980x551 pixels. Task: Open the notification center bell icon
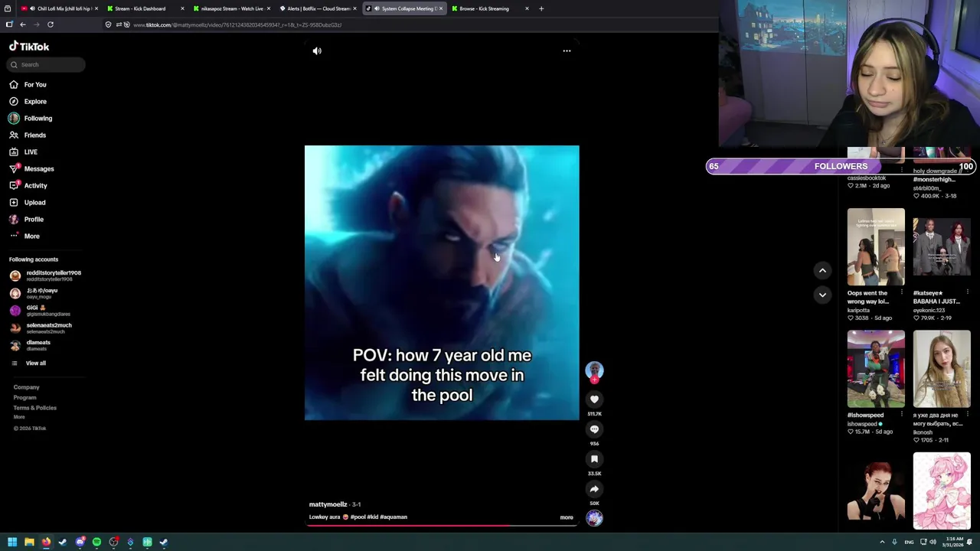pyautogui.click(x=970, y=542)
